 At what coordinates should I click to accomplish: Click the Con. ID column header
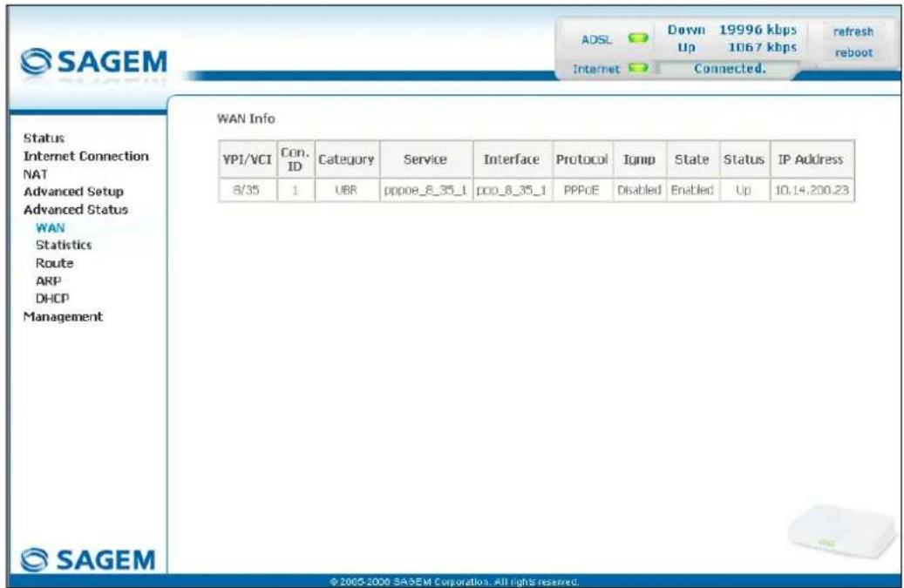[x=296, y=159]
